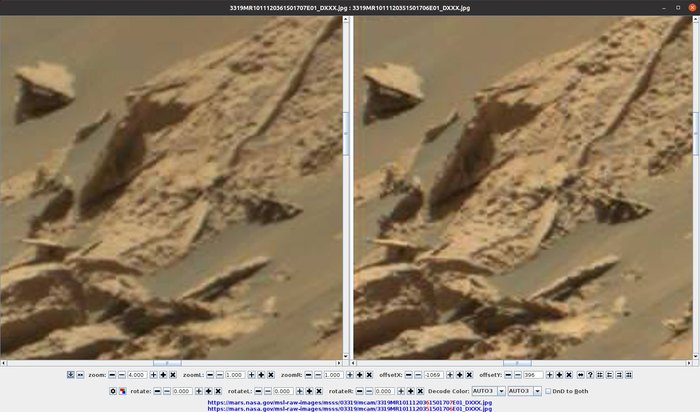The width and height of the screenshot is (700, 412).
Task: Click the RGB color channels icon near rotate
Action: [122, 391]
